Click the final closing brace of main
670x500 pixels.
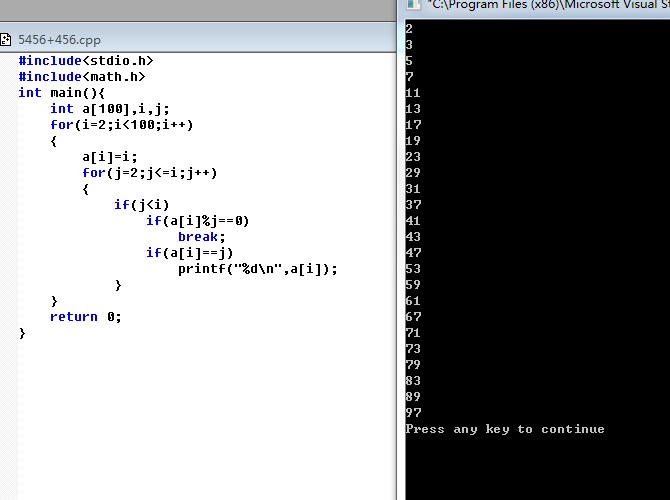[x=22, y=333]
